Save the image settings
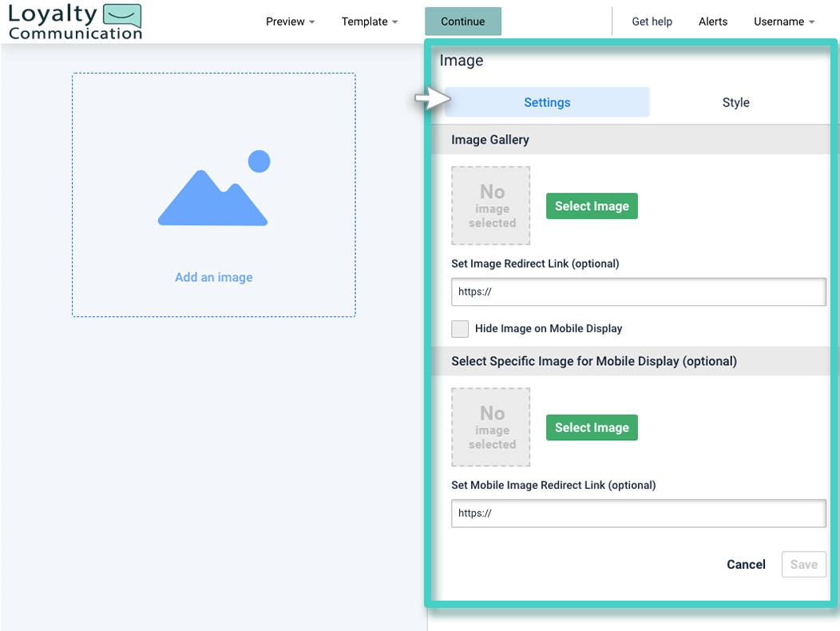The image size is (840, 631). coord(803,564)
